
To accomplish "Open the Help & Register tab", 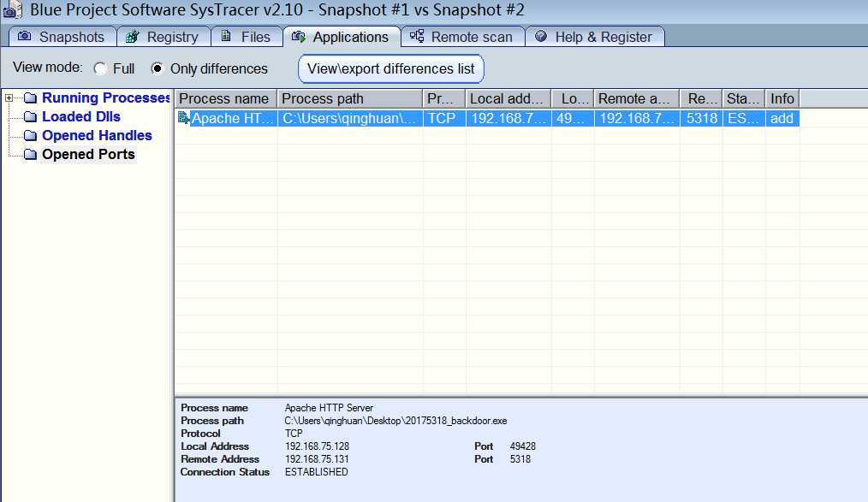I will (x=595, y=37).
